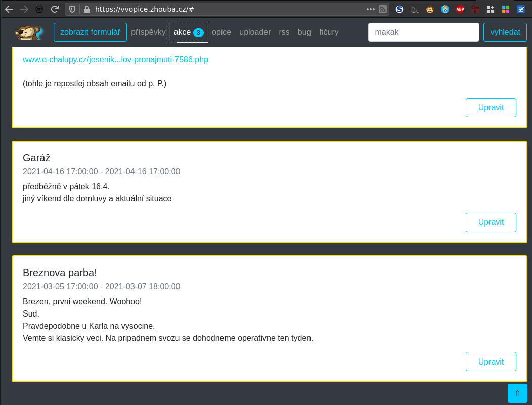Viewport: 532px width, 405px height.
Task: Open the e-chalupy.cz jesenik link
Action: (x=115, y=60)
